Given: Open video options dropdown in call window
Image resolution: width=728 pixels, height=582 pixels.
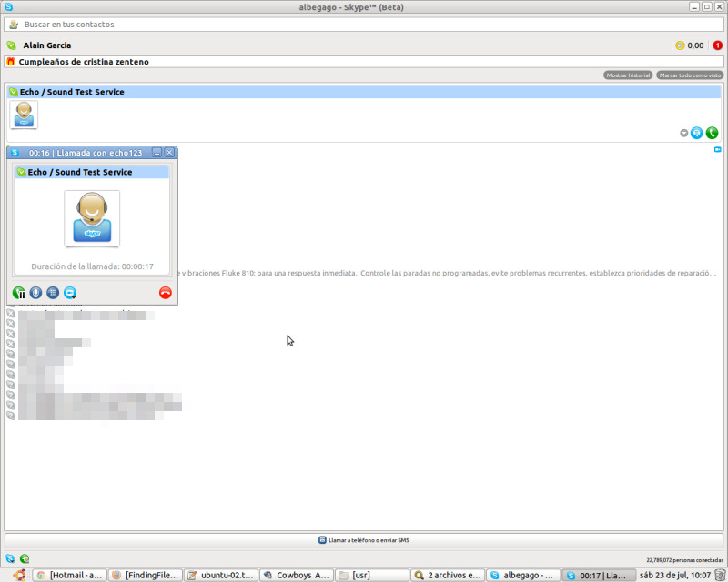Looking at the screenshot, I should (70, 293).
